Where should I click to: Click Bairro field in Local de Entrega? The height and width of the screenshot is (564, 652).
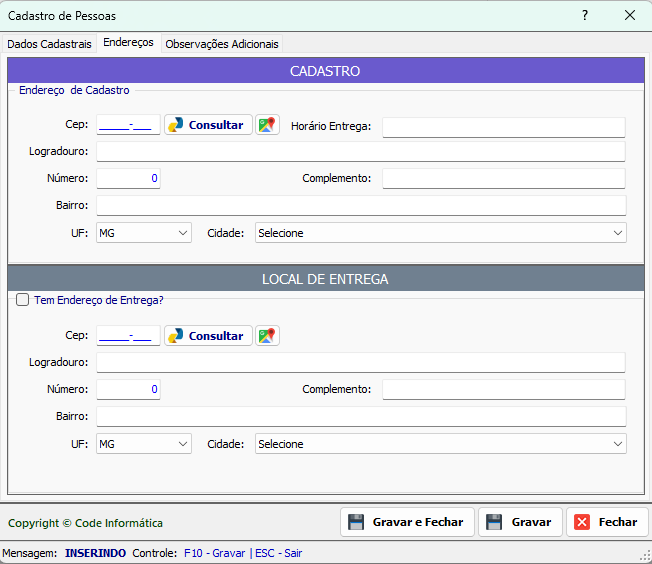pyautogui.click(x=361, y=416)
